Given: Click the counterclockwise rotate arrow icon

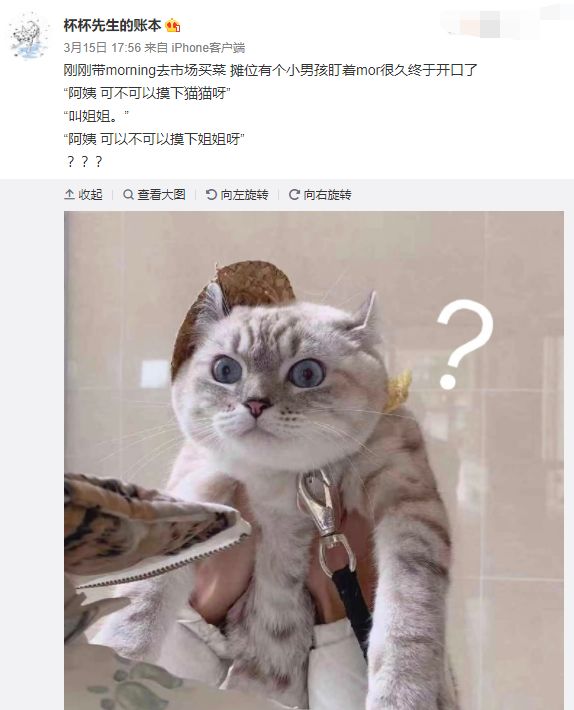Looking at the screenshot, I should tap(211, 195).
